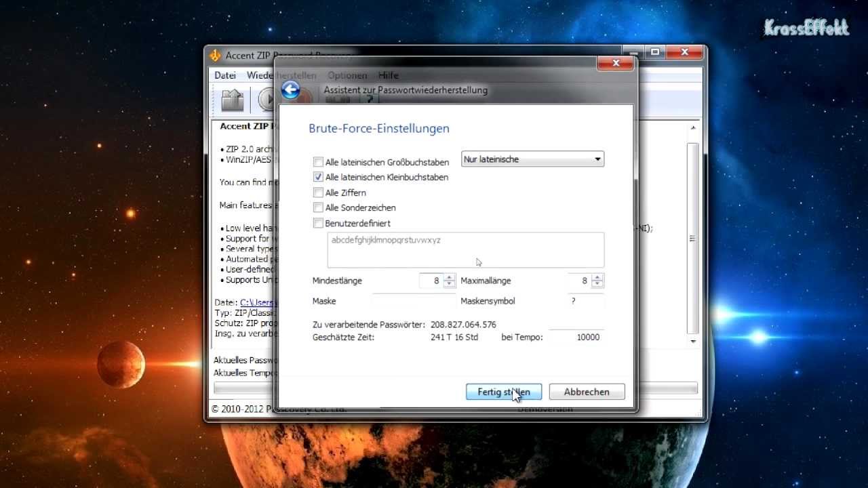This screenshot has height=488, width=868.
Task: Increase Maximallänge with the up arrow
Action: (x=597, y=277)
